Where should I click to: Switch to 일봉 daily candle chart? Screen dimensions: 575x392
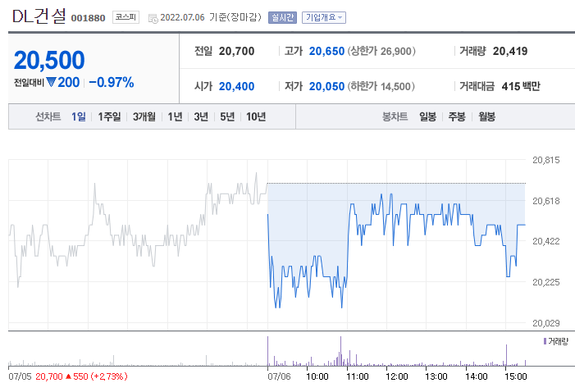click(427, 116)
